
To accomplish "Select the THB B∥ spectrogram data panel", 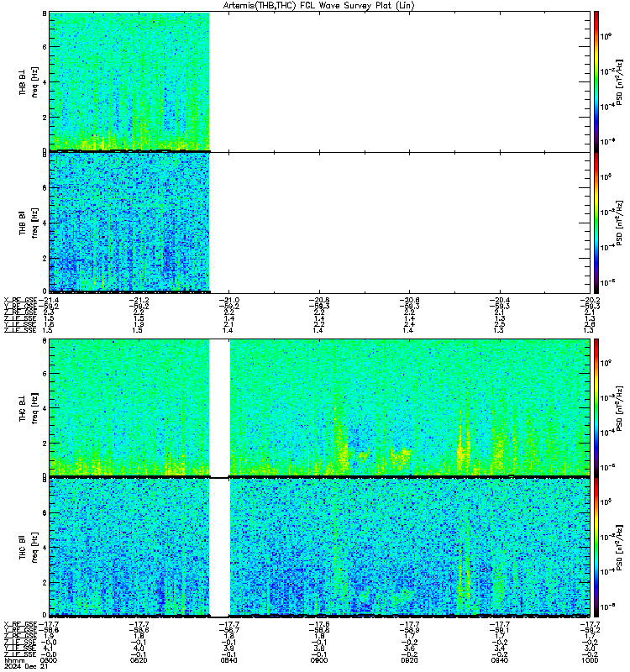I will 320,223.
